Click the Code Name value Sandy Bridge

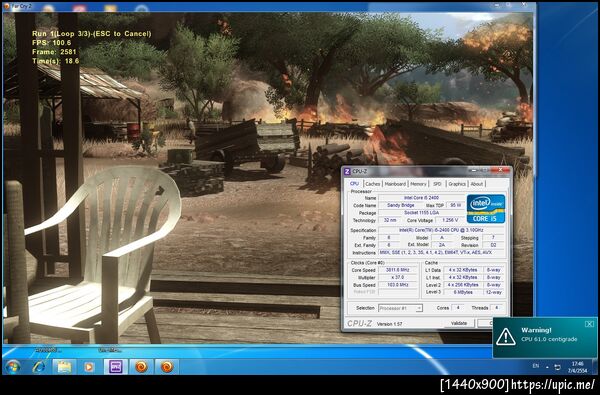(400, 206)
